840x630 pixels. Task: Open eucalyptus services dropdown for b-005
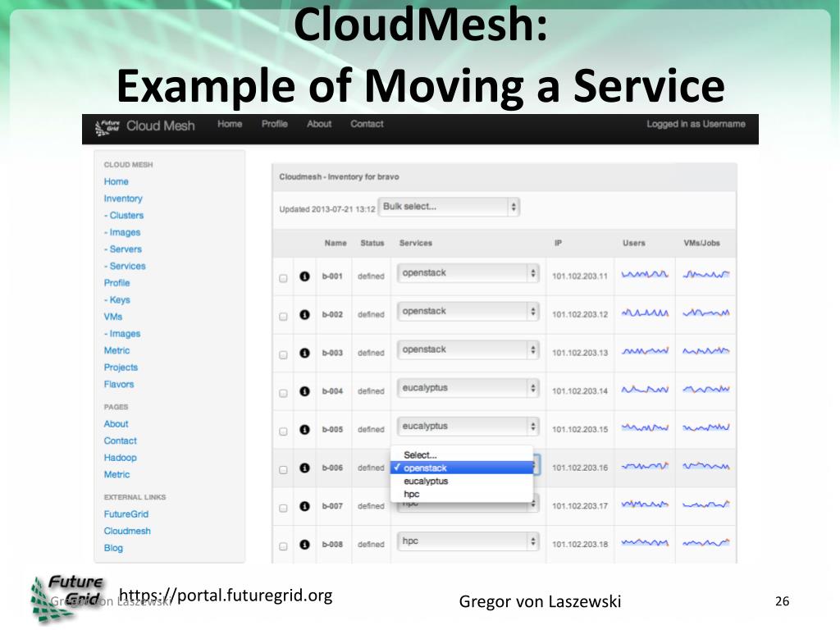coord(468,427)
